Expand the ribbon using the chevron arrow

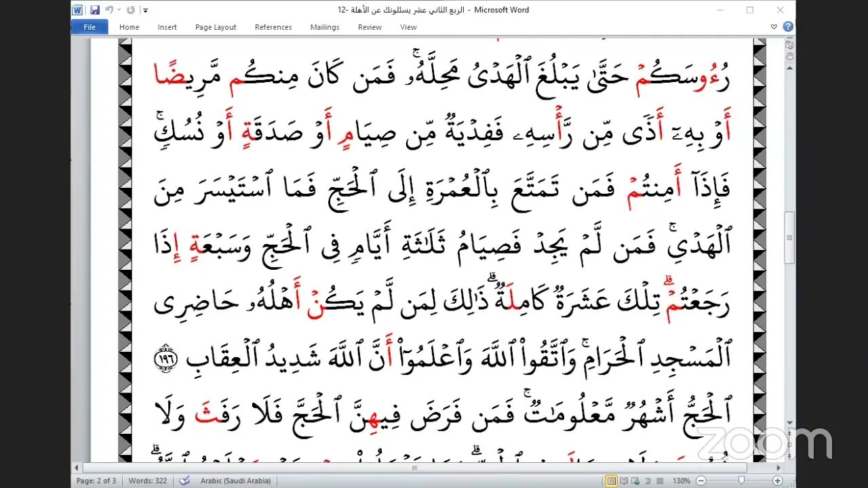pos(774,27)
